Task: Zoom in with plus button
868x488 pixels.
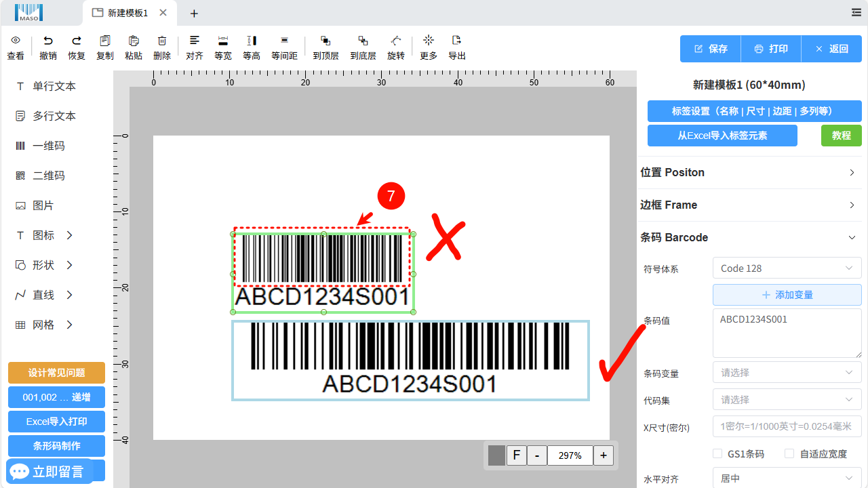Action: 604,455
